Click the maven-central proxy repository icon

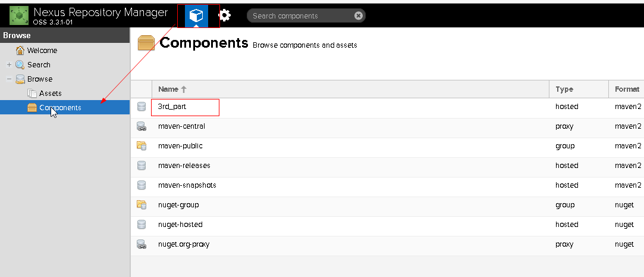(x=142, y=126)
